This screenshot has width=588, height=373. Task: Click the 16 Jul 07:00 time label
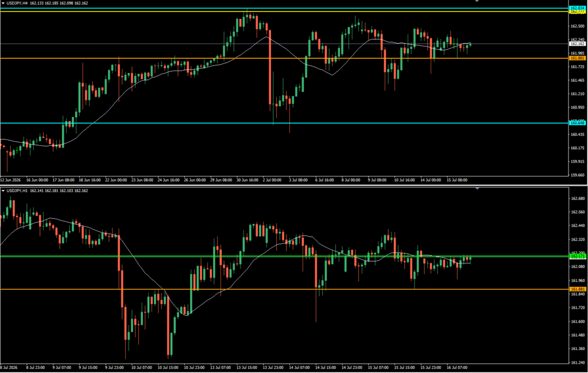pyautogui.click(x=457, y=368)
